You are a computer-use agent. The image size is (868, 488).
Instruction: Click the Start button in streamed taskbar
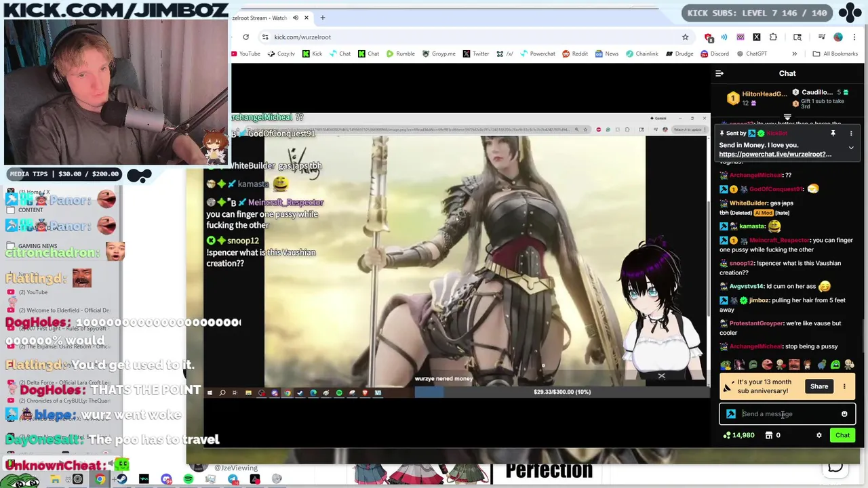[x=210, y=392]
